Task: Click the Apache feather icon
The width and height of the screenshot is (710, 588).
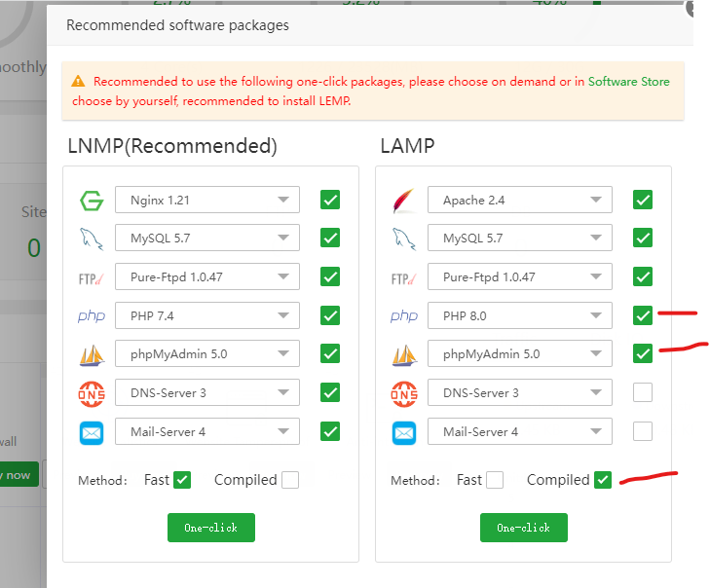Action: click(x=403, y=201)
